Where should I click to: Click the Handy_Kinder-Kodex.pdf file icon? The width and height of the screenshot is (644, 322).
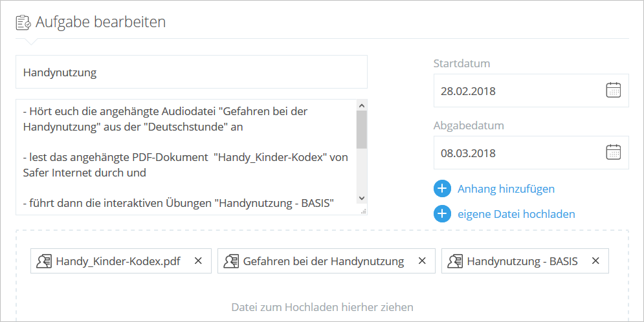[x=44, y=261]
